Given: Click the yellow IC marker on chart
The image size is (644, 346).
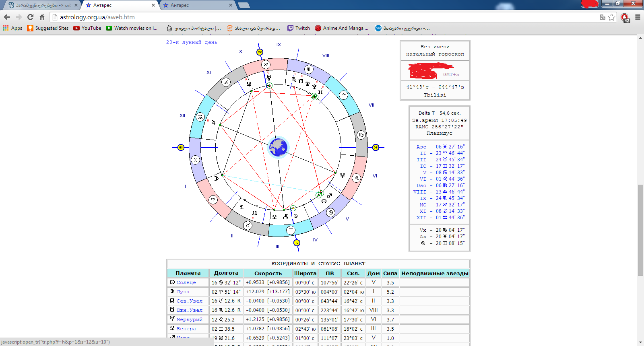Looking at the screenshot, I should point(297,243).
